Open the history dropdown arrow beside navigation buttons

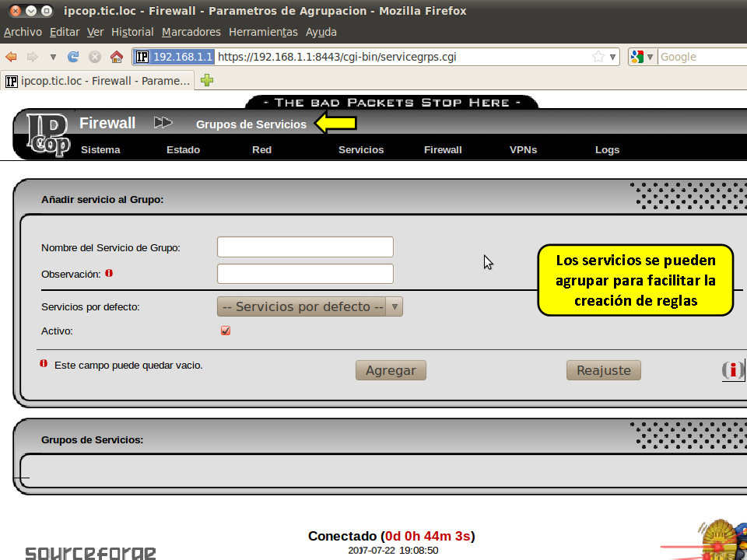(53, 57)
